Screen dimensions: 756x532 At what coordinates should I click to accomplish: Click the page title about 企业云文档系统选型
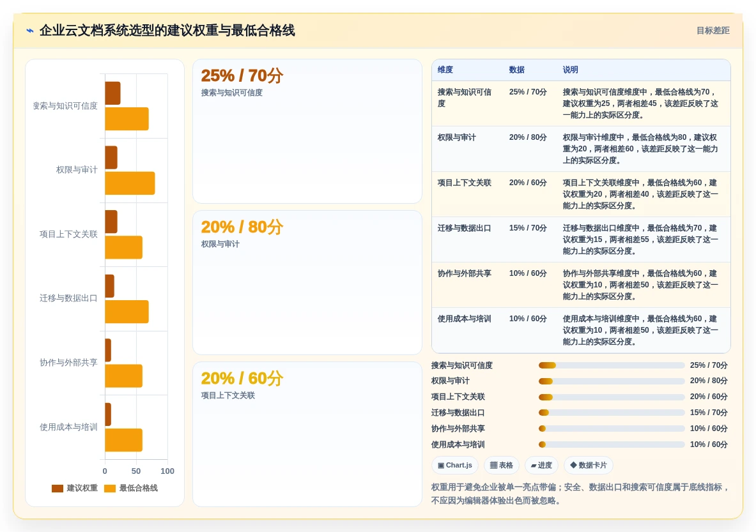coord(167,31)
